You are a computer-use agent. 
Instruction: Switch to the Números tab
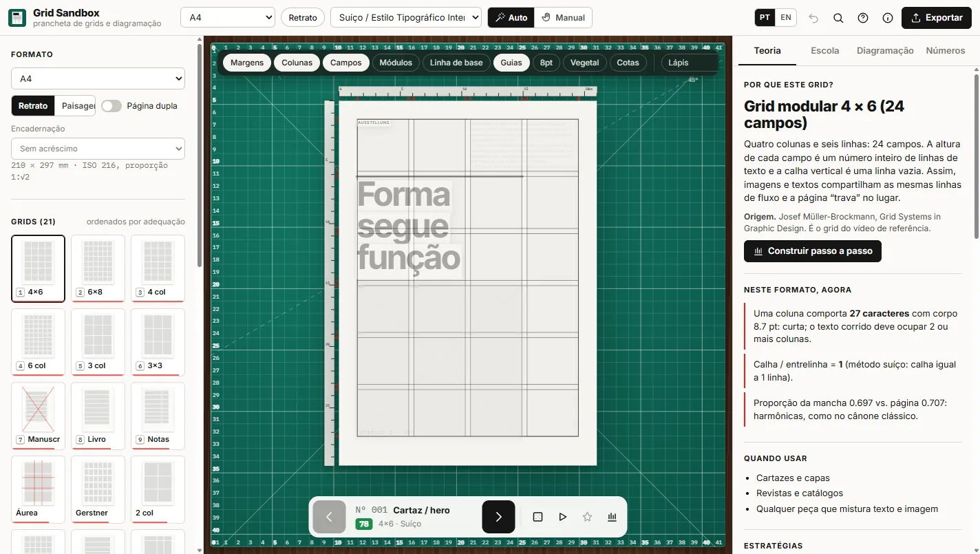946,50
